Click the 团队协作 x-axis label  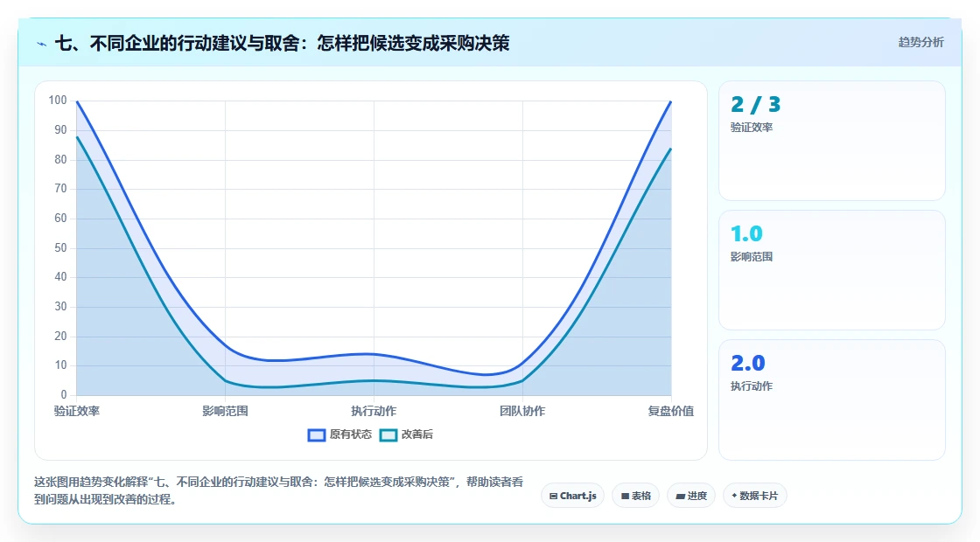pyautogui.click(x=522, y=411)
